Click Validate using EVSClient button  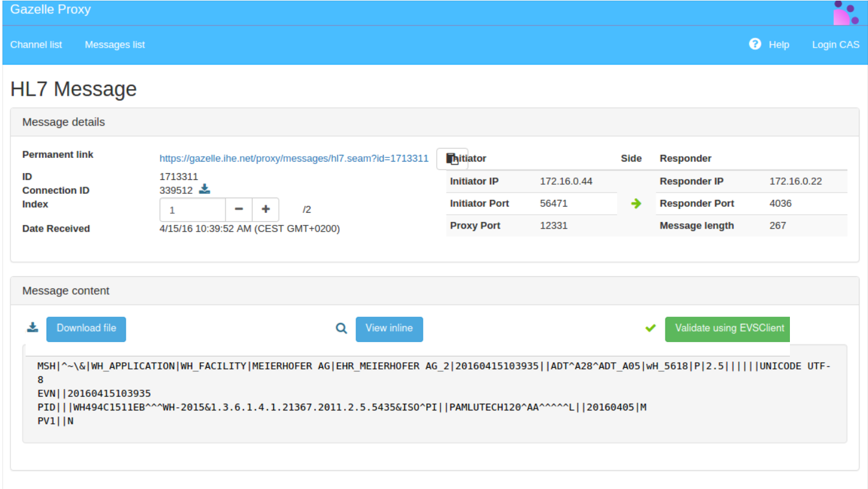(728, 329)
